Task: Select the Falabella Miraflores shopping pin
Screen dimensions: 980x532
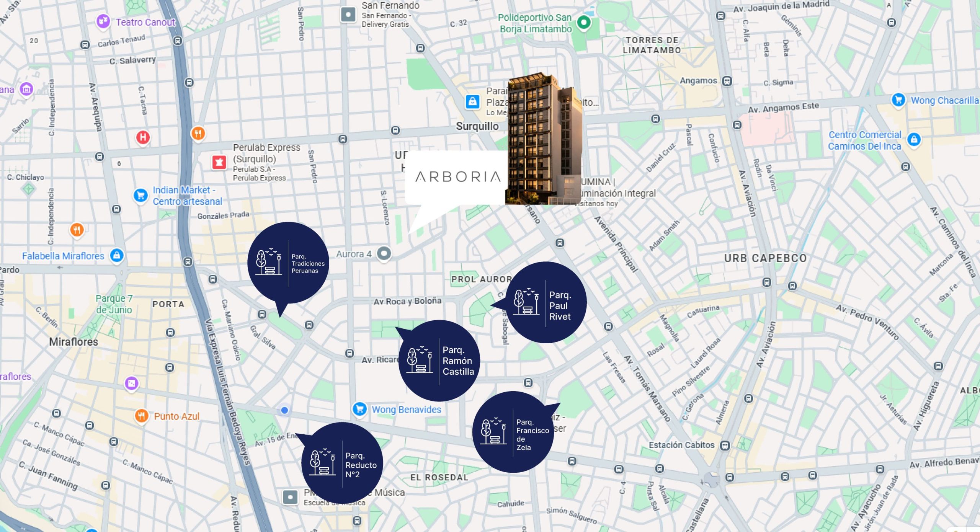Action: pos(117,255)
